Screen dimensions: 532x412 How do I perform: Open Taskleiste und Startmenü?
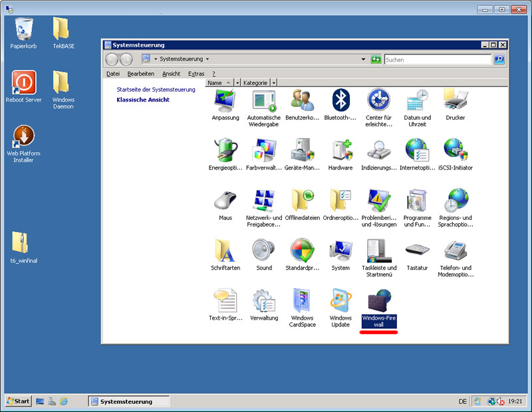[378, 258]
